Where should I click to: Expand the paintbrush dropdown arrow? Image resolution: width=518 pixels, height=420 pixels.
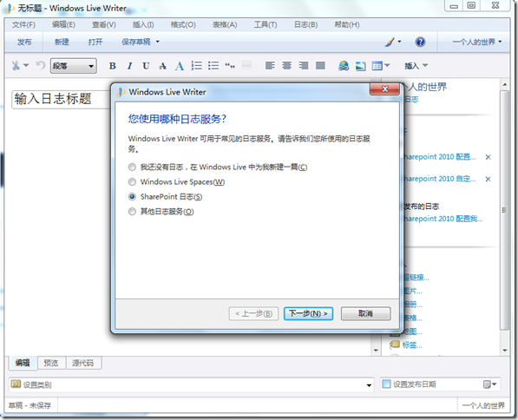pos(399,42)
